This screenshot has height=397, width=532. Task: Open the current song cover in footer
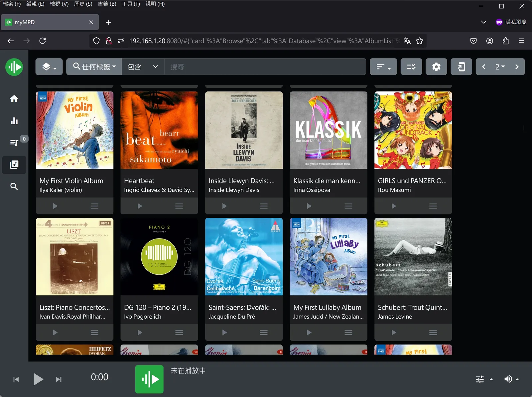pos(149,379)
